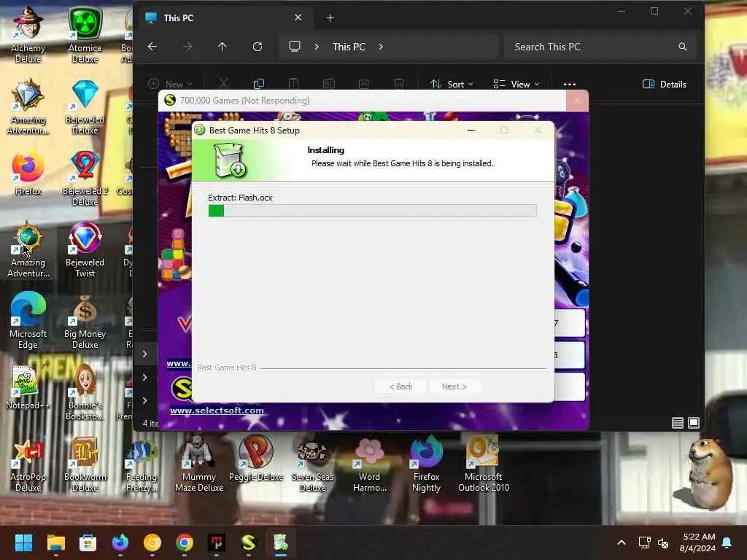Open notification bell in tray
Screen dimensions: 747x560
pos(727,542)
